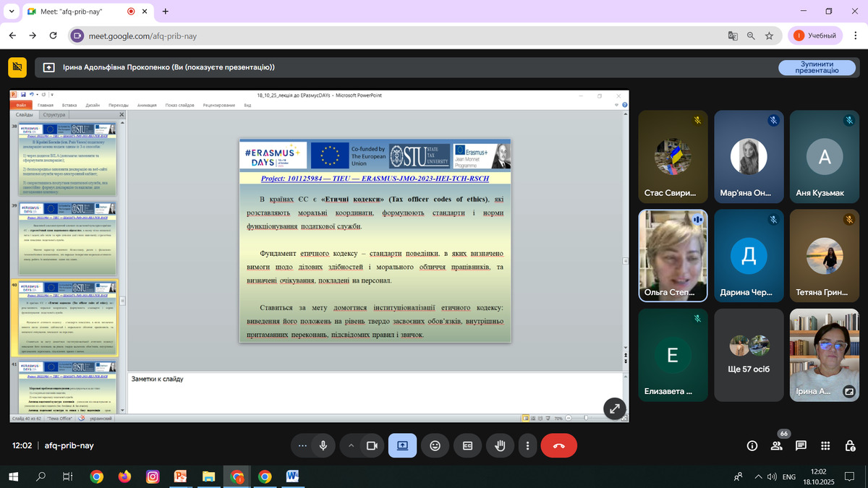
Task: Raise hand in the meeting
Action: click(x=499, y=445)
